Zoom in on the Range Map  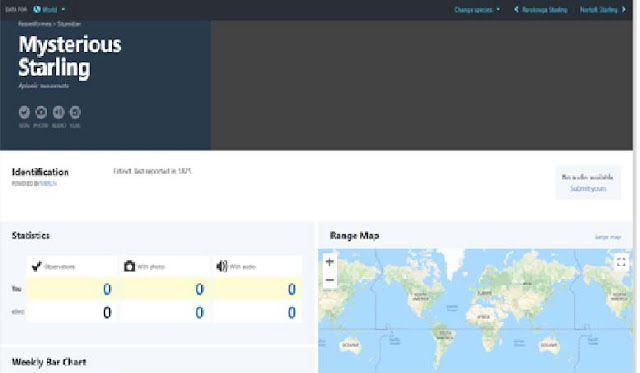(330, 262)
